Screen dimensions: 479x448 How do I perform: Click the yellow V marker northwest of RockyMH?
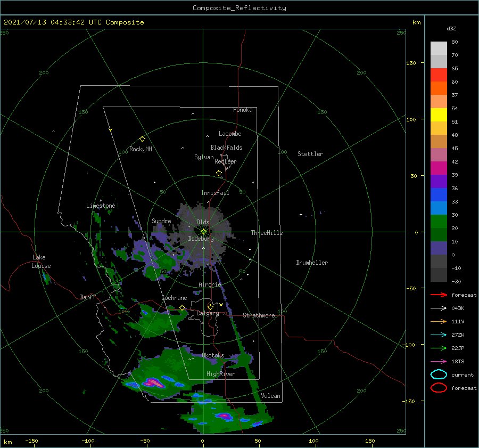(111, 130)
